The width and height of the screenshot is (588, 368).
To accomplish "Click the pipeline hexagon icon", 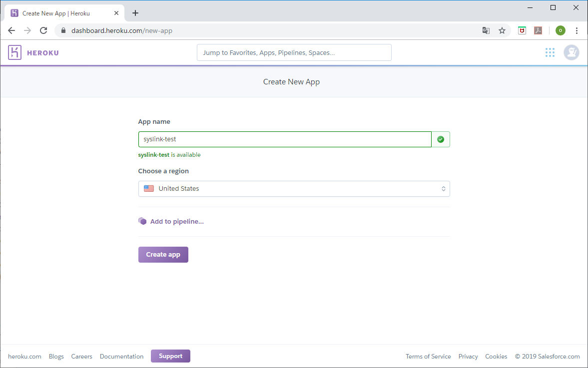I will click(x=142, y=221).
